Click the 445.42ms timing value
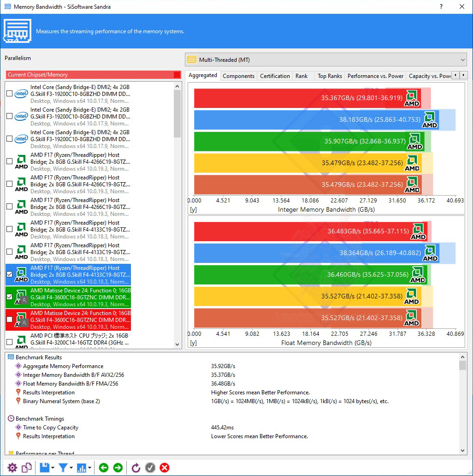This screenshot has height=476, width=473. pos(222,428)
